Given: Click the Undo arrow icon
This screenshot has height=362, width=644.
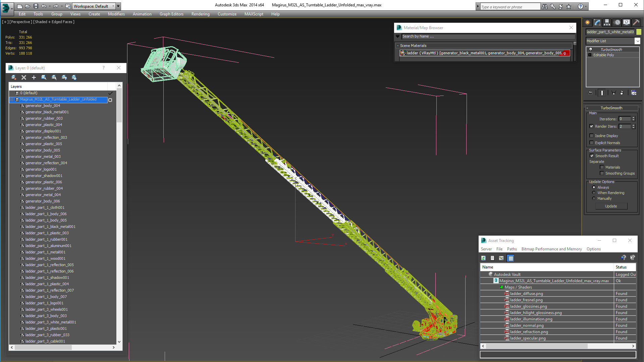Looking at the screenshot, I should (44, 6).
